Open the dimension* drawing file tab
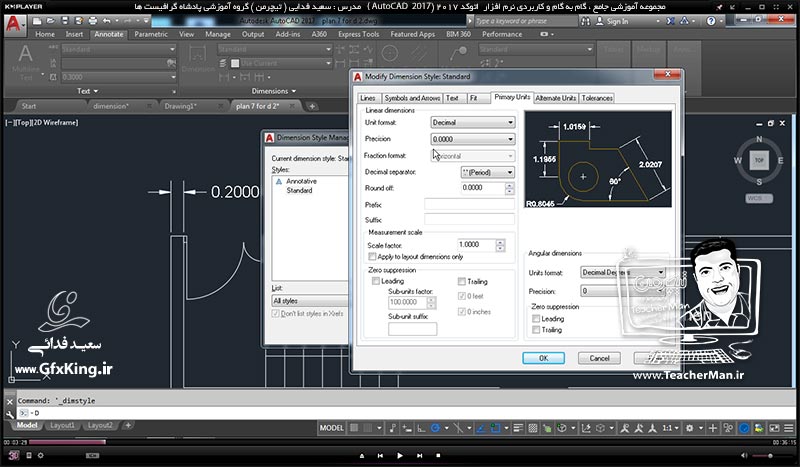Viewport: 800px width, 467px height. coord(111,106)
